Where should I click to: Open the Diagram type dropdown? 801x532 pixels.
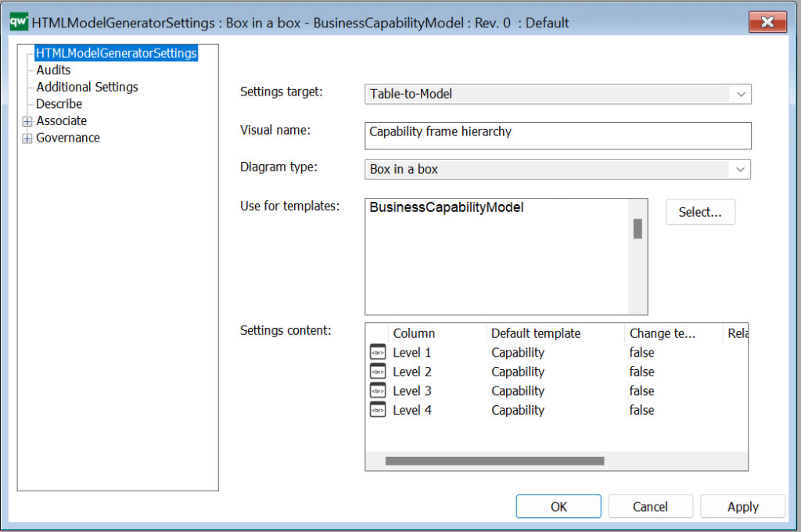(740, 169)
